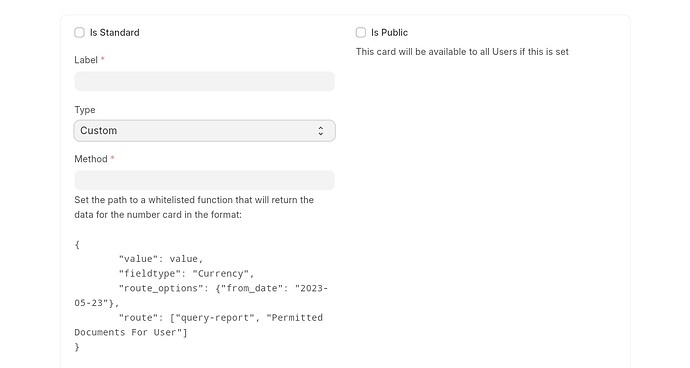
Task: Click the 'Method' field caption
Action: 91,159
